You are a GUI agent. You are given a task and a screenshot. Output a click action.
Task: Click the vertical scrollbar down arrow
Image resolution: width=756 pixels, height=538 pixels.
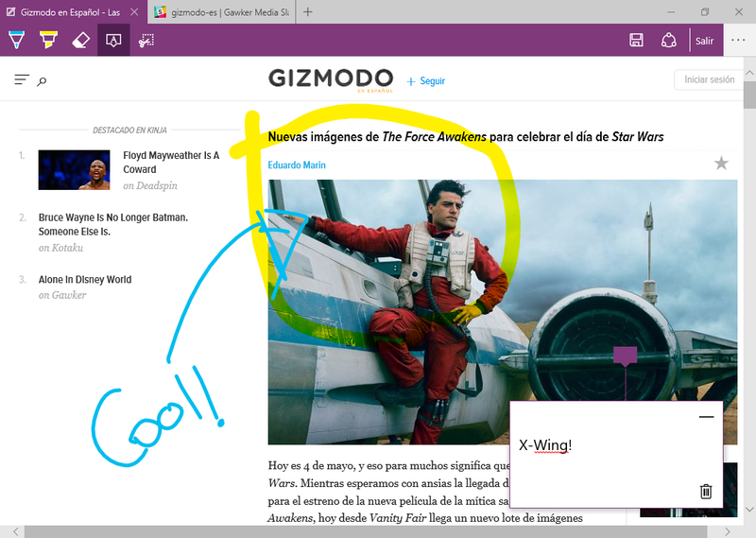pyautogui.click(x=749, y=509)
